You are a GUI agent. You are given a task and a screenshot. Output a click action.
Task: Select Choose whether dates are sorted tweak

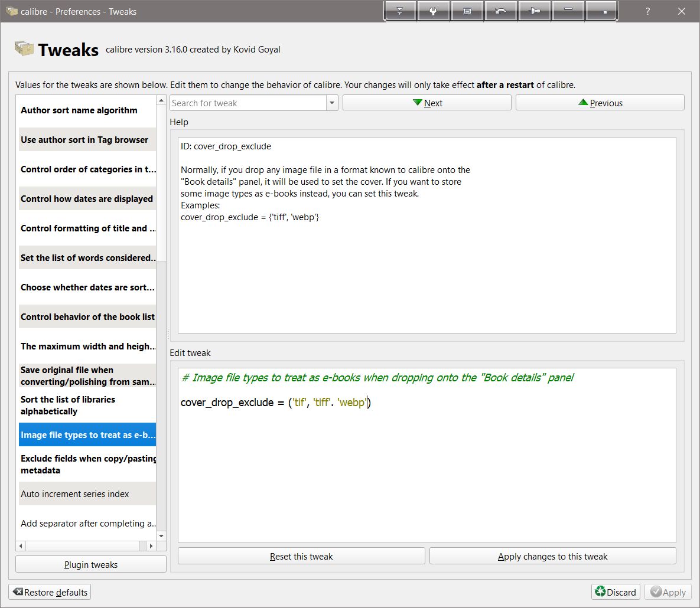(x=87, y=287)
